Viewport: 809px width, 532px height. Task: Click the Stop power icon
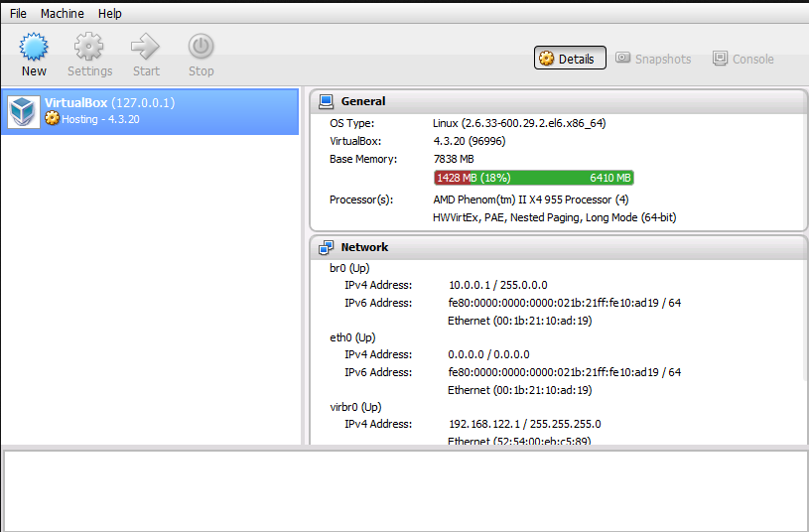pyautogui.click(x=201, y=47)
